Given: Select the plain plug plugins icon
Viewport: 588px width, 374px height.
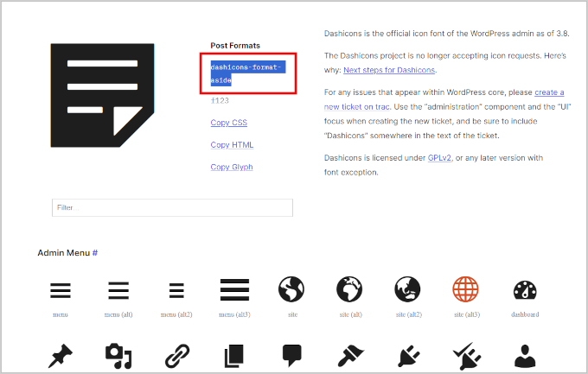Looking at the screenshot, I should point(409,355).
